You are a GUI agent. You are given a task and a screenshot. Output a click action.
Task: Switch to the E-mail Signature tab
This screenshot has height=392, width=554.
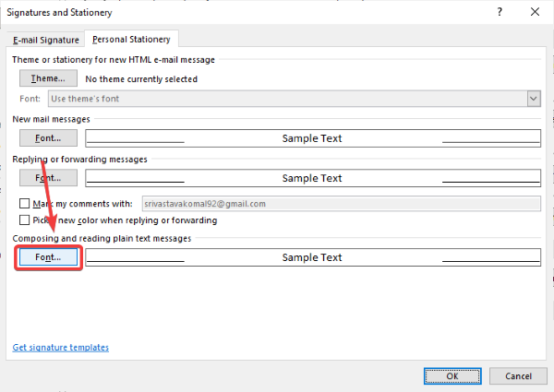click(45, 40)
